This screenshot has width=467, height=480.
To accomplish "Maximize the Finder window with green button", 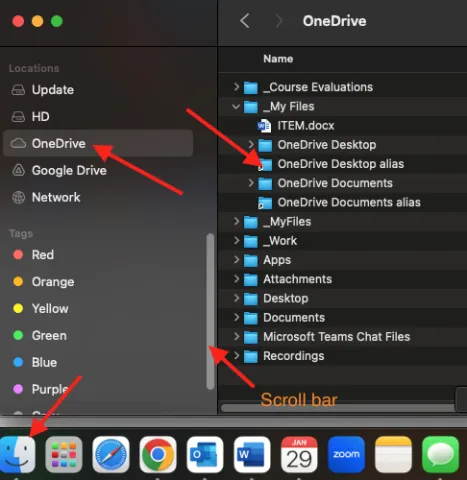I will (57, 21).
